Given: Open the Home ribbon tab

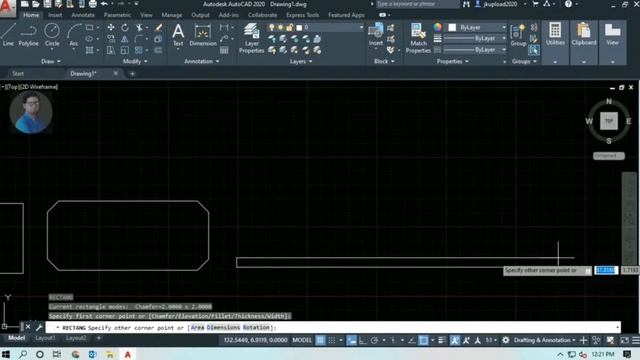Looking at the screenshot, I should pos(31,15).
